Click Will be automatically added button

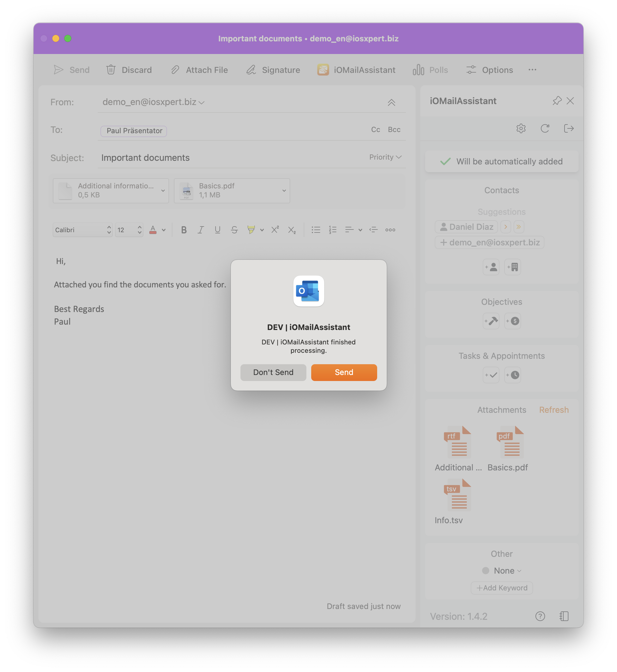[502, 161]
